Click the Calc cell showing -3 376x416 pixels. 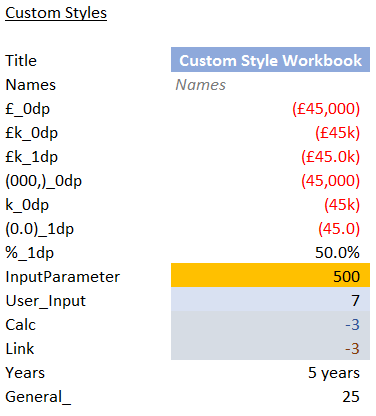point(270,324)
